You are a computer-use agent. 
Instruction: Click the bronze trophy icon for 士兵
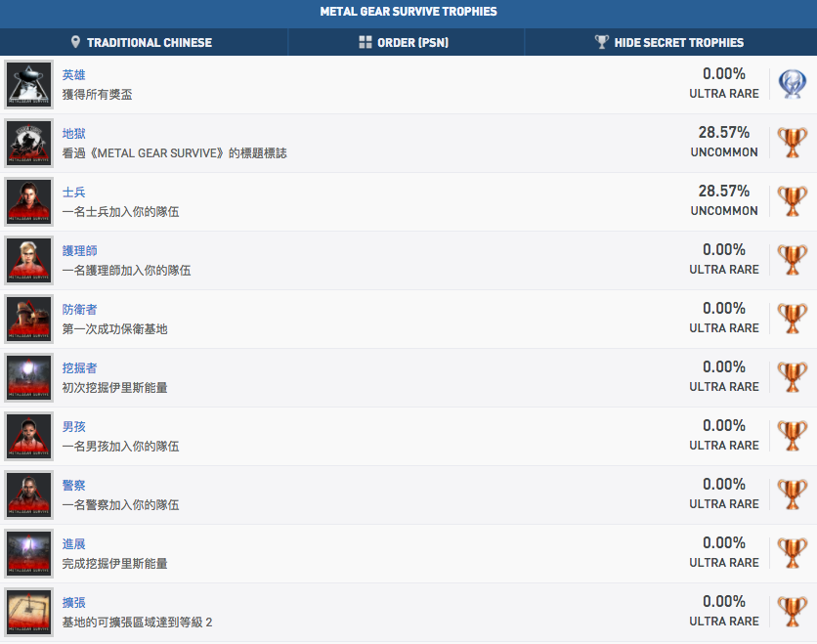pyautogui.click(x=792, y=202)
